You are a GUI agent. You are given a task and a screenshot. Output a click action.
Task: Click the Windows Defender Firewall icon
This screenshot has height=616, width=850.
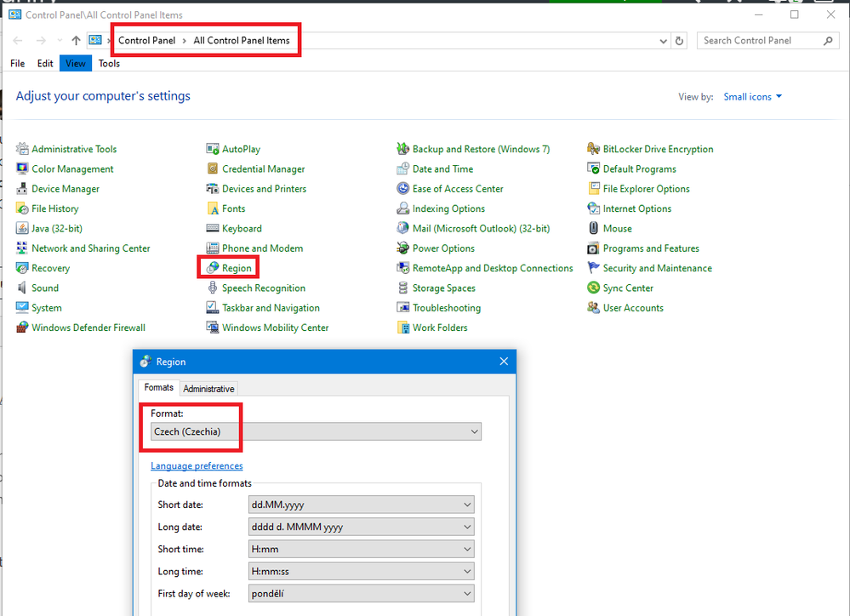point(23,328)
